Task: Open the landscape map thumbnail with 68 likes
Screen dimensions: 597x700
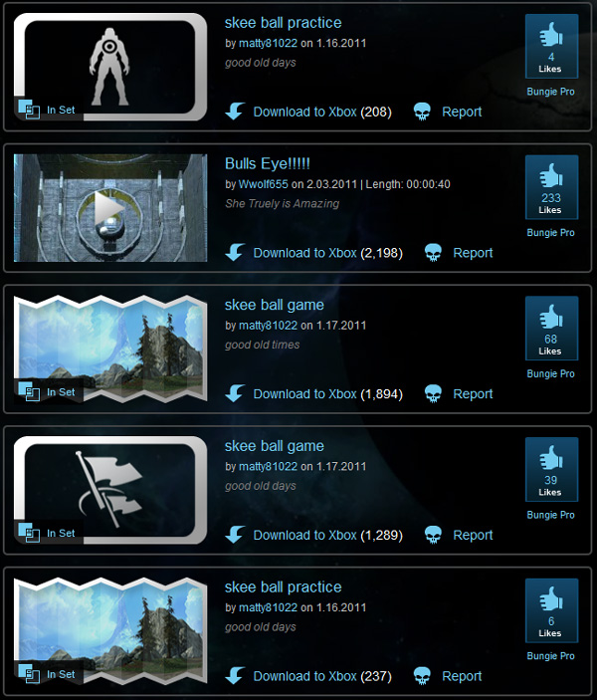Action: [x=110, y=349]
